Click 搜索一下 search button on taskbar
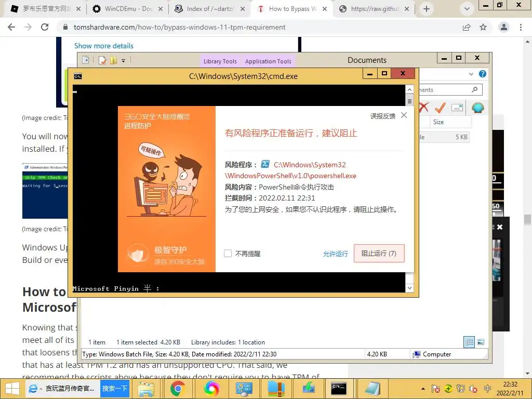The image size is (532, 399). (115, 388)
